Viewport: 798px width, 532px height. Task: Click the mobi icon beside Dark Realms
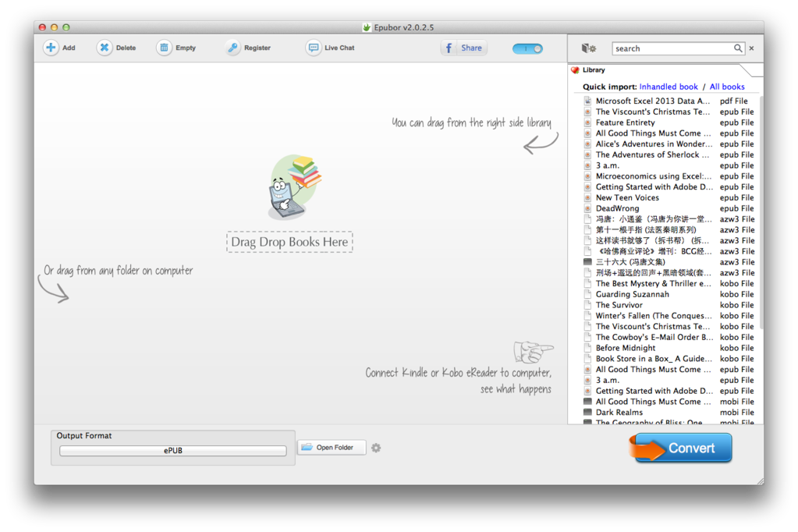587,413
